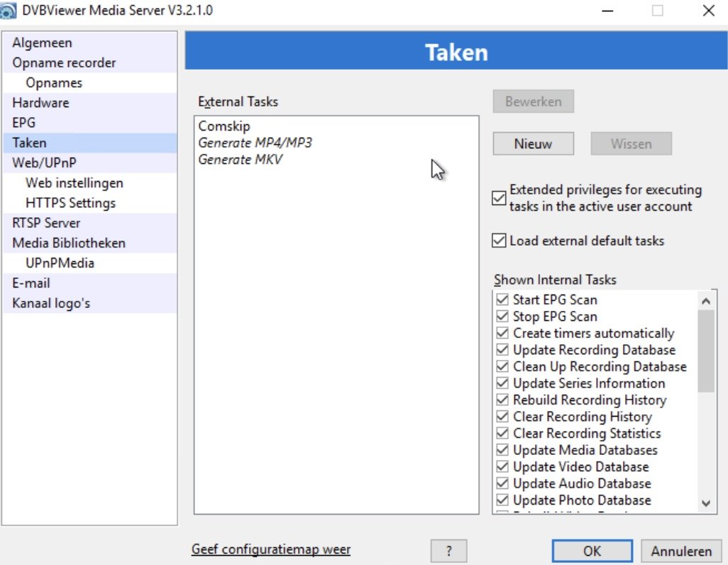Open Geef configuratiemap weer link
Screen dimensions: 728x565
click(x=270, y=549)
